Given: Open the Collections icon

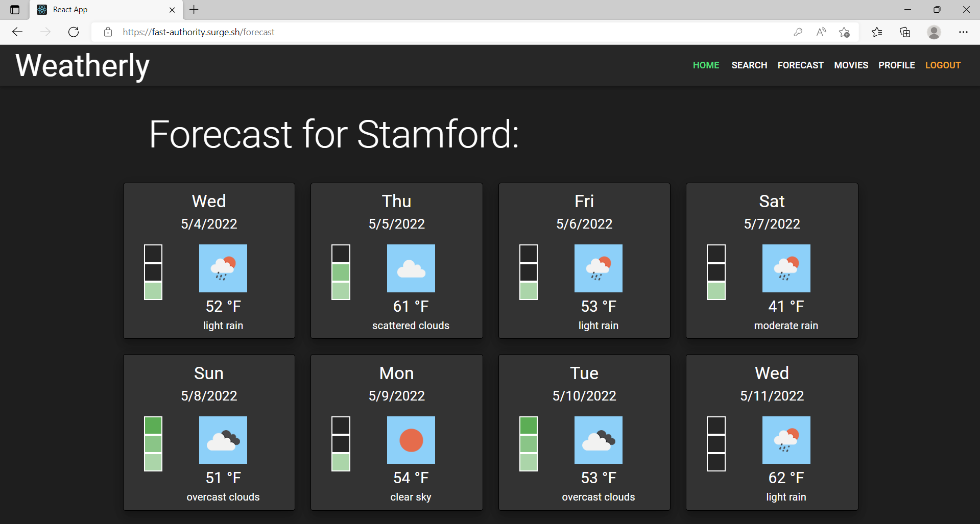Looking at the screenshot, I should pos(905,32).
